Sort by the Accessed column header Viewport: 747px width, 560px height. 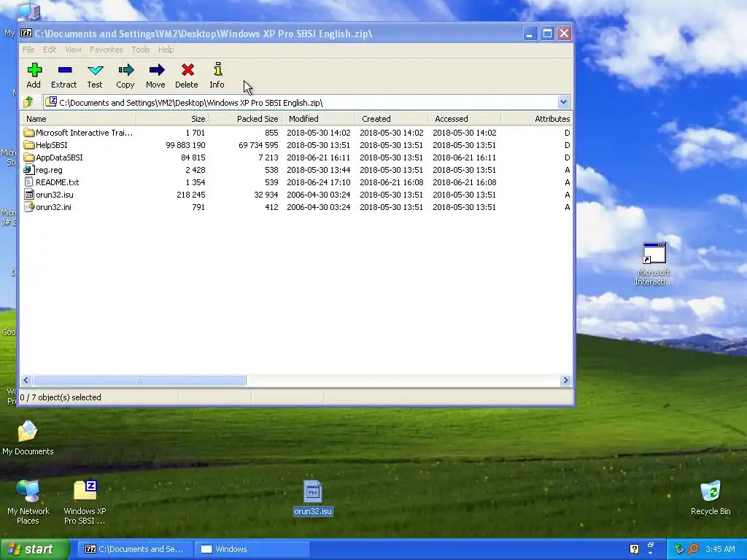(x=464, y=119)
